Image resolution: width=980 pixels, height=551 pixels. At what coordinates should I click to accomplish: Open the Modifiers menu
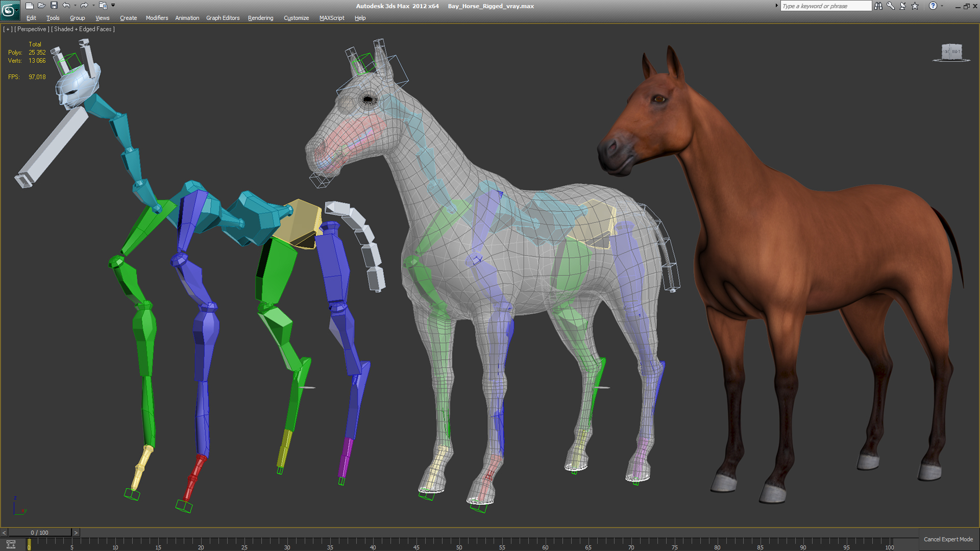coord(157,18)
